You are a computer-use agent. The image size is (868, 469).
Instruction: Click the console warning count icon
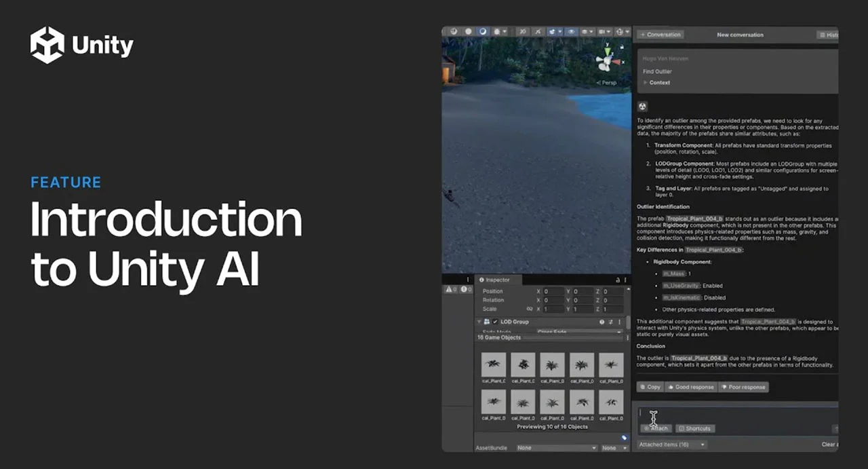(450, 289)
